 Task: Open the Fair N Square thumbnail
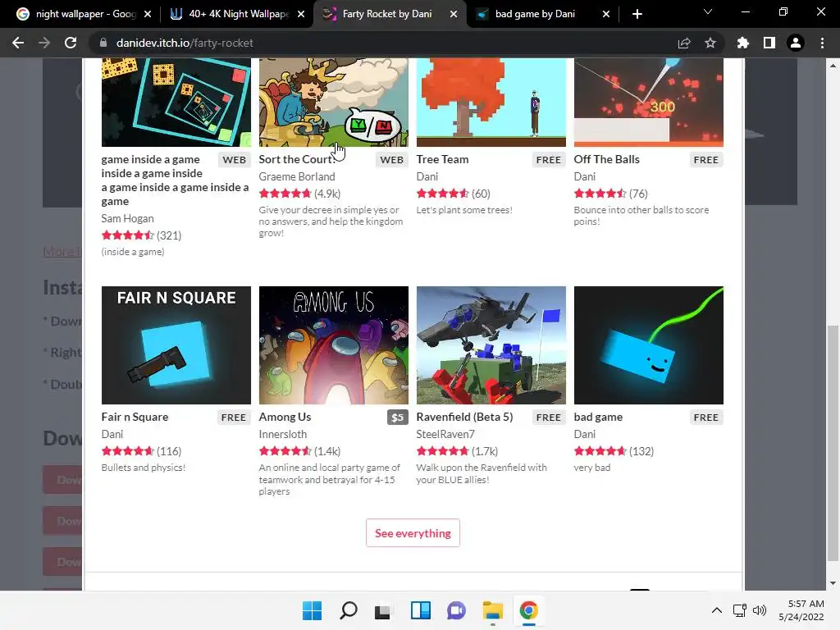click(176, 345)
